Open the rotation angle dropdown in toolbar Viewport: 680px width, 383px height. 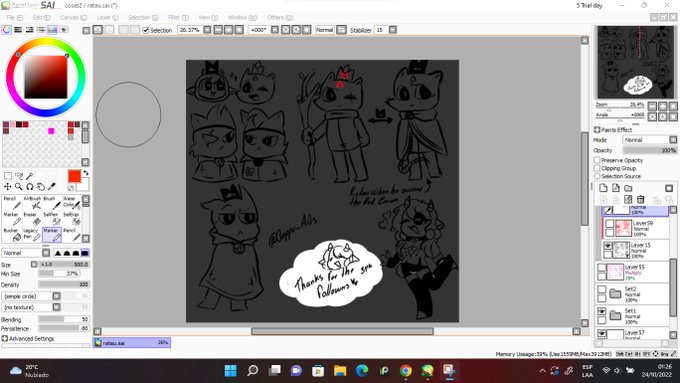[275, 30]
